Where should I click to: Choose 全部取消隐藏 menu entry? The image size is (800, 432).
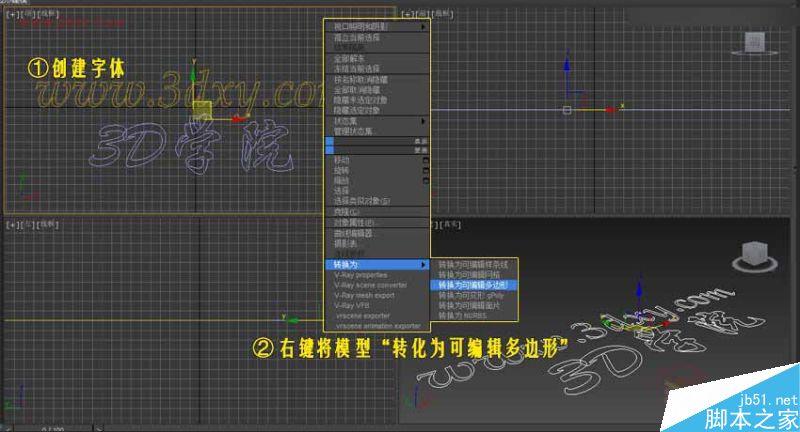pyautogui.click(x=357, y=90)
